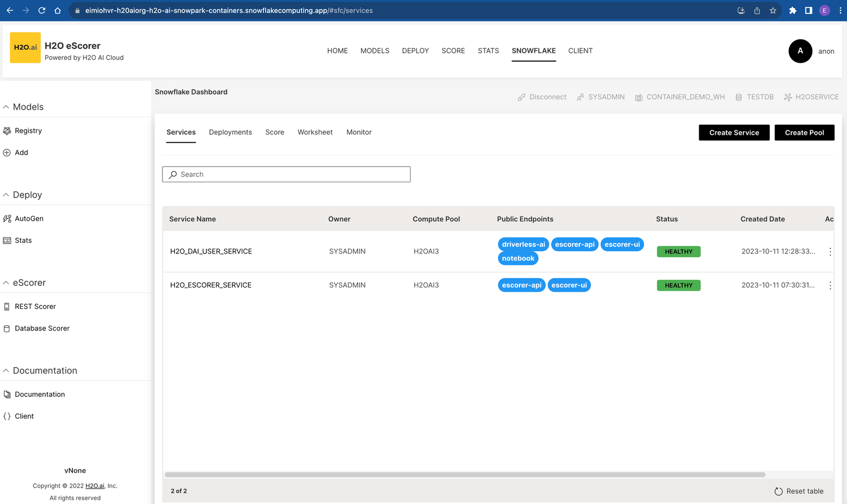
Task: Click the CONTAINER_DEMO_WH warehouse icon
Action: click(639, 97)
